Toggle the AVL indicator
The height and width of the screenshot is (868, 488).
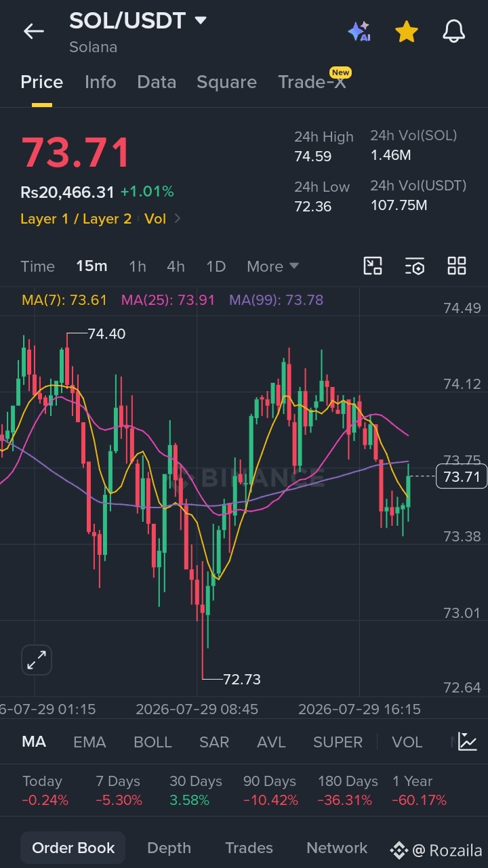[x=271, y=742]
